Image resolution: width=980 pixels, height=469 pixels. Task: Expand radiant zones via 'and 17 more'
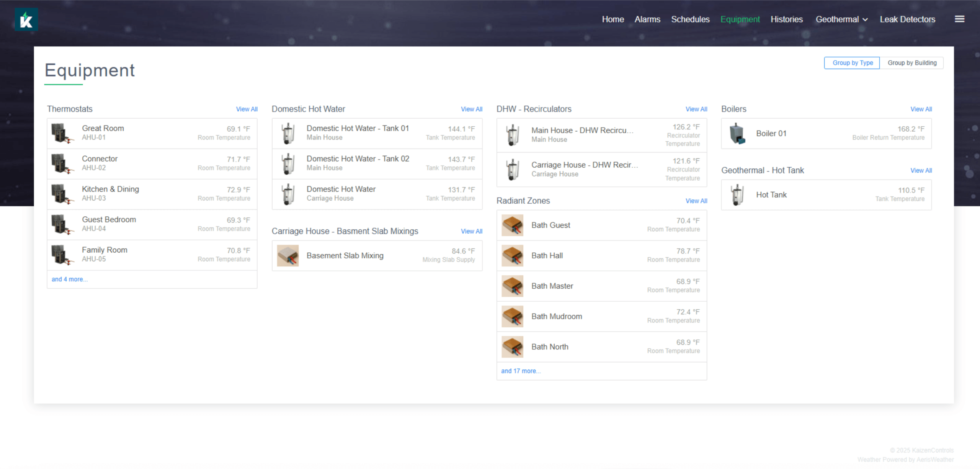pyautogui.click(x=521, y=371)
